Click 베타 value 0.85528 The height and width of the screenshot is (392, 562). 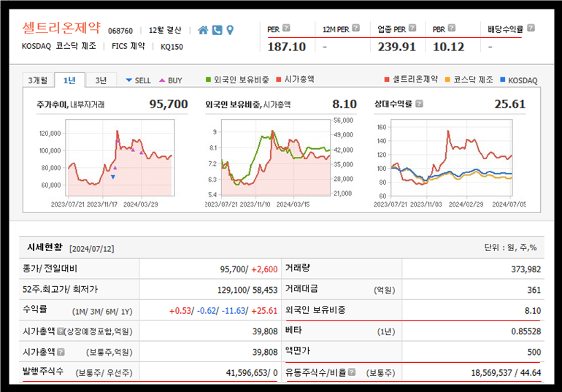point(526,331)
